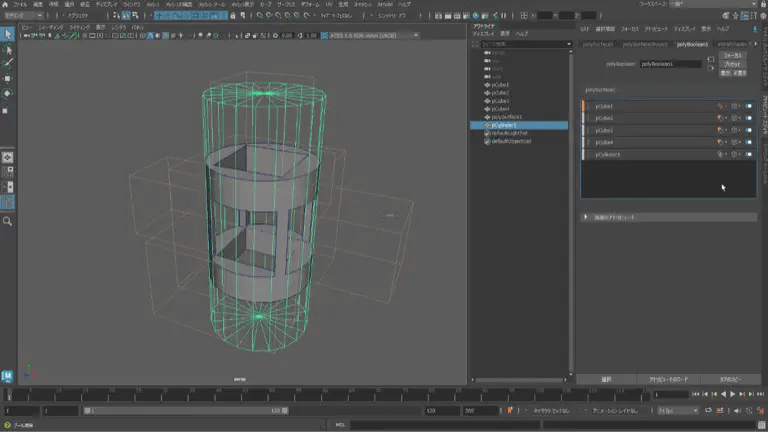Click the 選択 button at panel bottom

coord(606,380)
